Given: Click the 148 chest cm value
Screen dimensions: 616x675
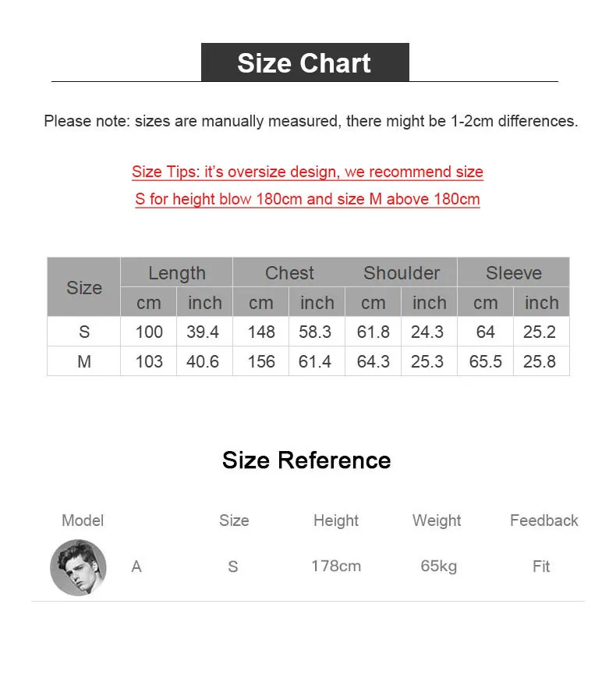Looking at the screenshot, I should pyautogui.click(x=261, y=332).
